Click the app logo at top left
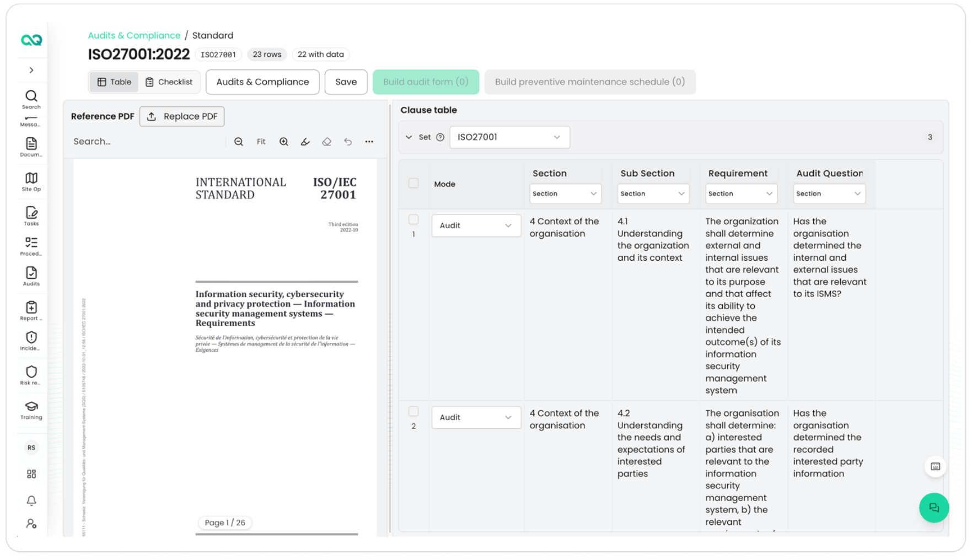Image resolution: width=972 pixels, height=560 pixels. click(x=31, y=40)
